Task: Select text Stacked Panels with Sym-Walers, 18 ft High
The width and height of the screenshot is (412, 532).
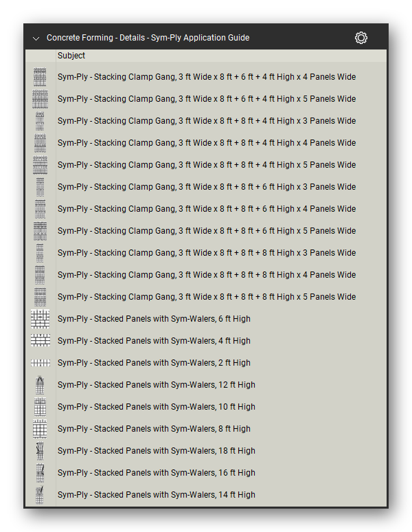Action: click(x=156, y=451)
